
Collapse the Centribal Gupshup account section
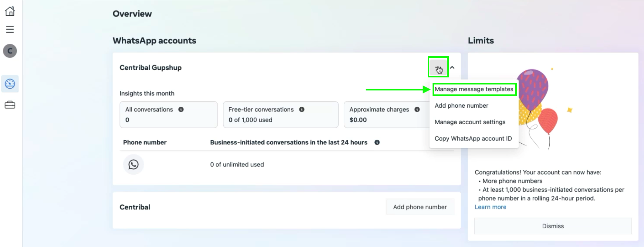(x=452, y=67)
